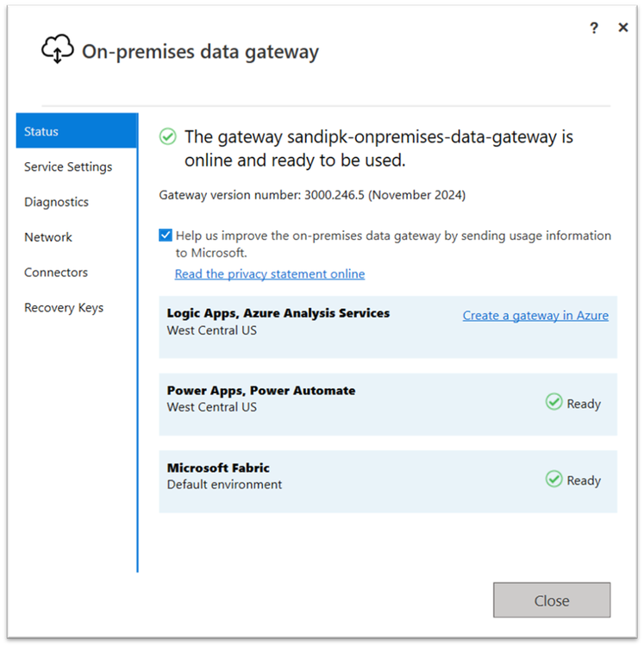Click Power Apps Ready checkmark icon
644x647 pixels.
pyautogui.click(x=554, y=402)
